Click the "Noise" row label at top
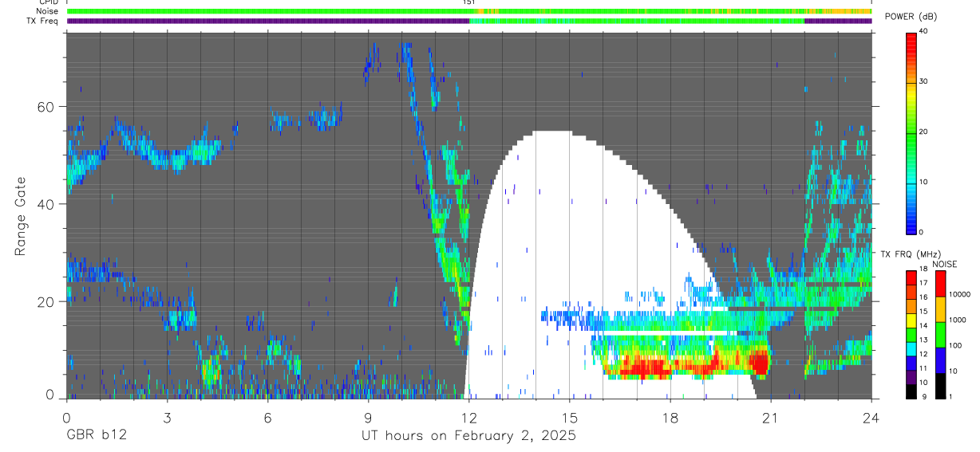Image resolution: width=980 pixels, height=452 pixels. pyautogui.click(x=47, y=11)
